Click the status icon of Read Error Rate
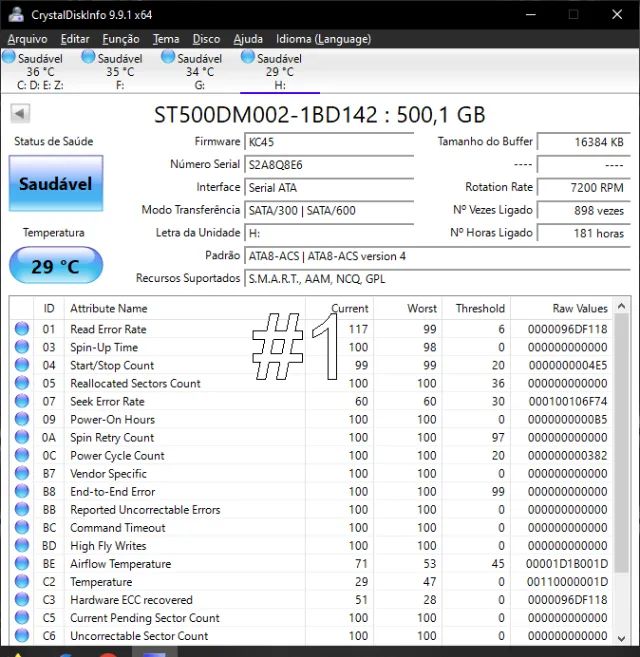 click(x=22, y=329)
